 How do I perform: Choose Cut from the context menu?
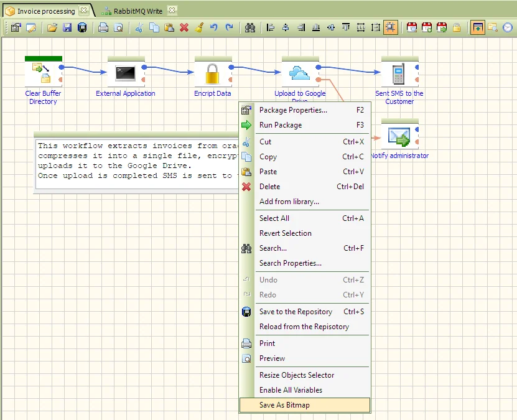point(305,142)
